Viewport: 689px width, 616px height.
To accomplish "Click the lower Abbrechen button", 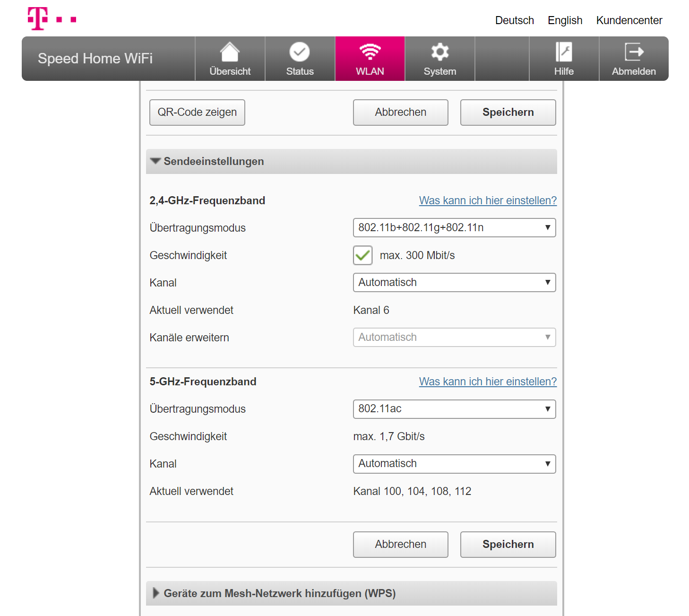I will (401, 545).
